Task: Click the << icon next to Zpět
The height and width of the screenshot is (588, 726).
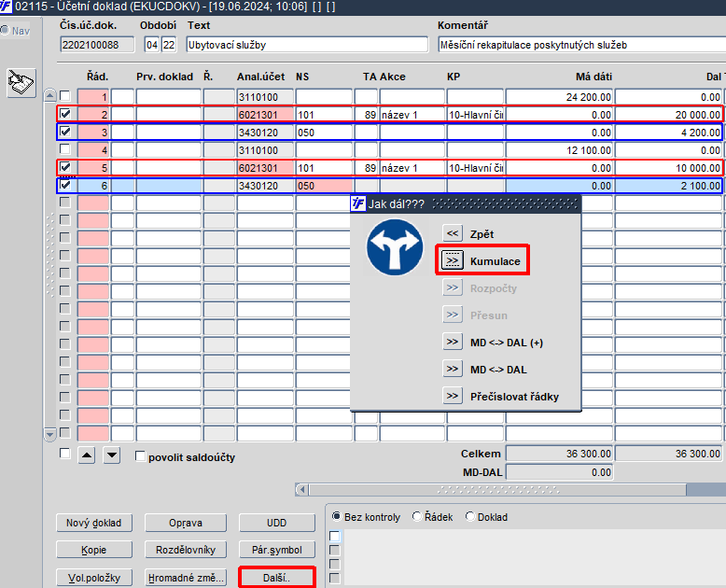Action: (453, 233)
